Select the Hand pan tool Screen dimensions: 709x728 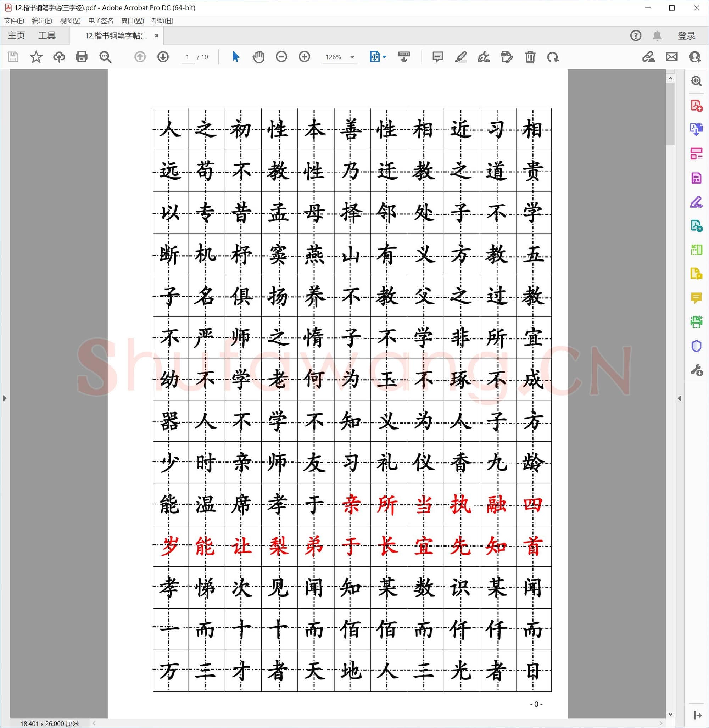click(258, 57)
